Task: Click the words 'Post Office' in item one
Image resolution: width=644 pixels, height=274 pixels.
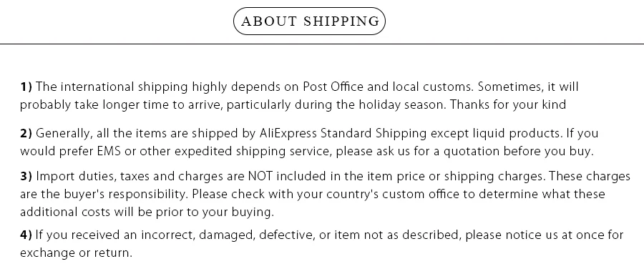Action: pos(333,87)
